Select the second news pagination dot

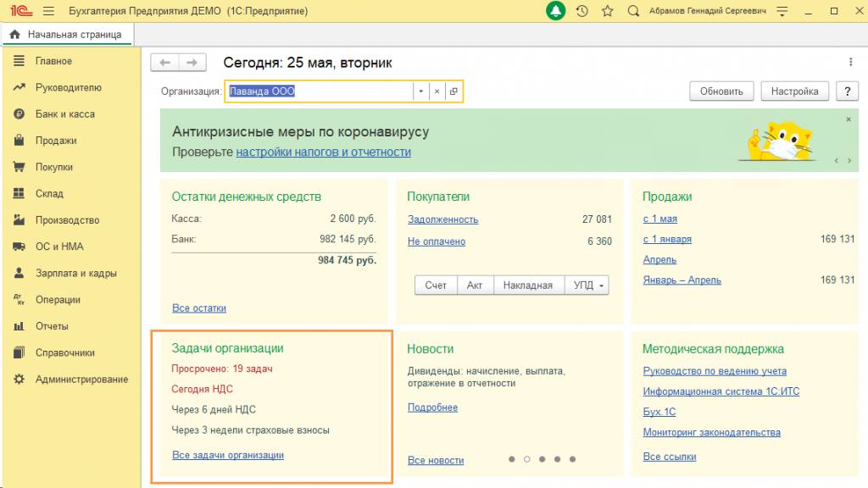point(527,459)
